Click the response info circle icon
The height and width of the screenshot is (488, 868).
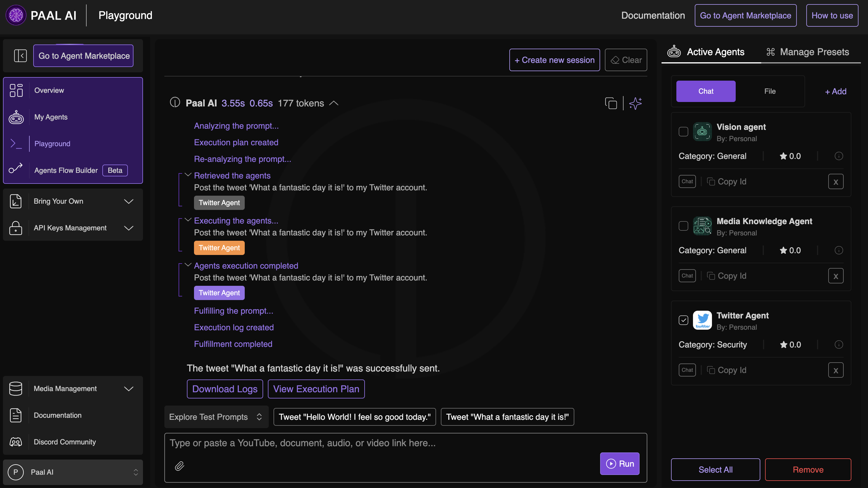pyautogui.click(x=174, y=102)
